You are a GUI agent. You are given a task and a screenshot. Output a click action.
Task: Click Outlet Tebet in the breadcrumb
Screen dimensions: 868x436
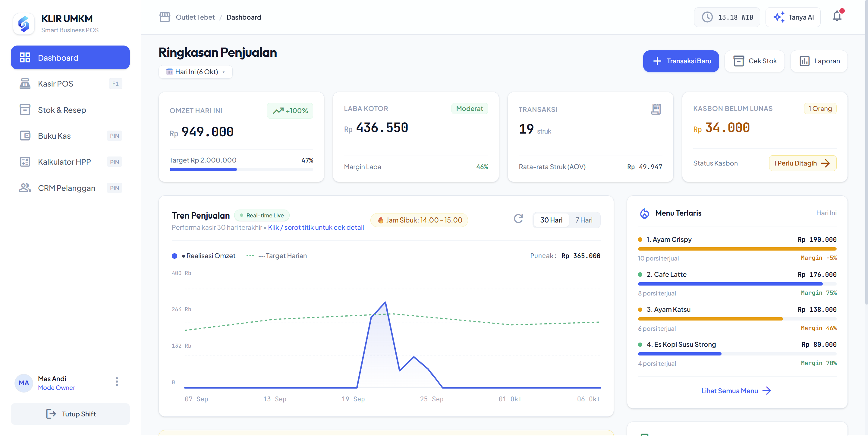click(x=195, y=17)
